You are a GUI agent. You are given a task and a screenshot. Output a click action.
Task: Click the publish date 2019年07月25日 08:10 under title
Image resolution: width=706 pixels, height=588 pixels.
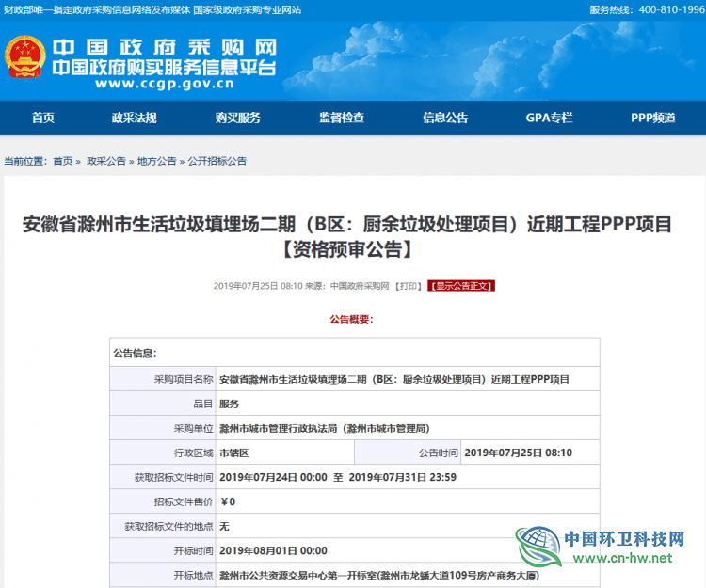point(258,286)
